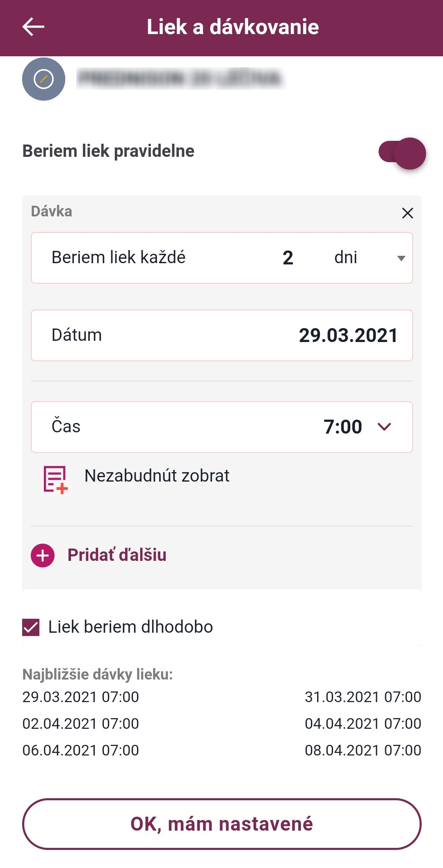Tap 'Nezabudnút zobrat' reminder text
Viewport: 443px width, 868px height.
coord(157,476)
